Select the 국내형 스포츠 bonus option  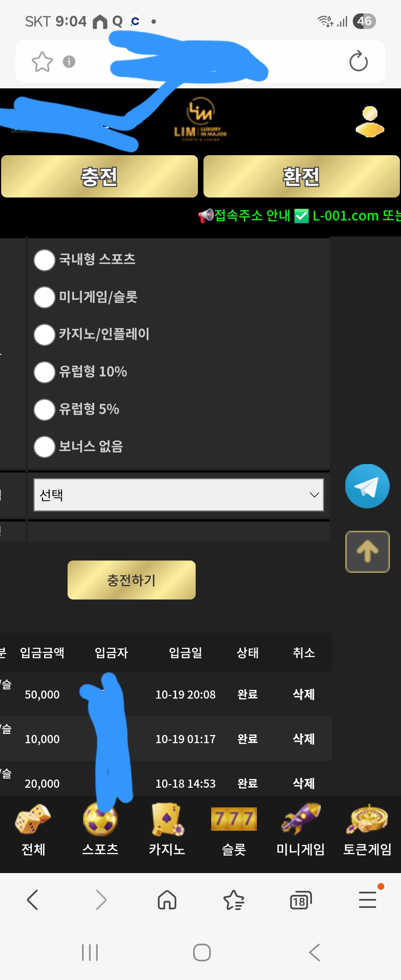pyautogui.click(x=45, y=260)
